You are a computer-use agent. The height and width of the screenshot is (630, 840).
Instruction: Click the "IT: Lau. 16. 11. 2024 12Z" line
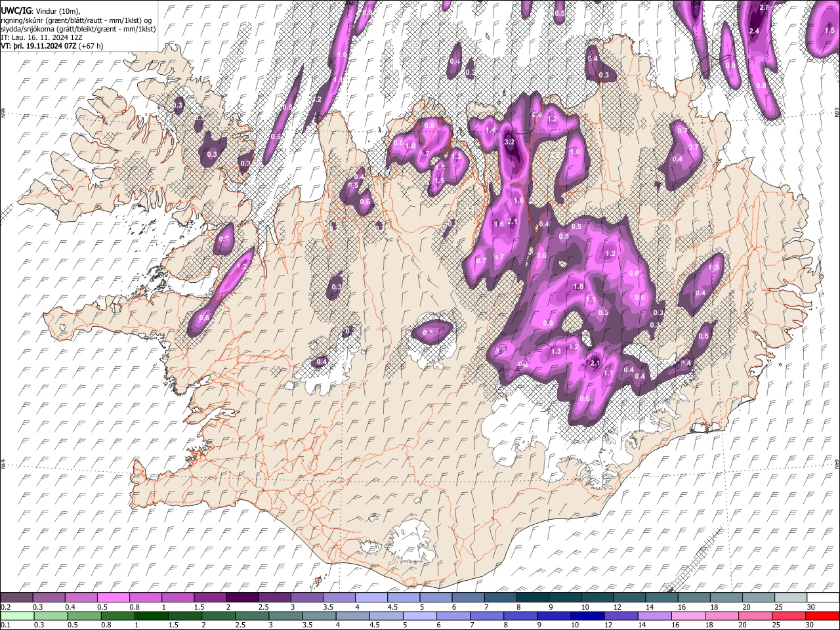tap(41, 37)
